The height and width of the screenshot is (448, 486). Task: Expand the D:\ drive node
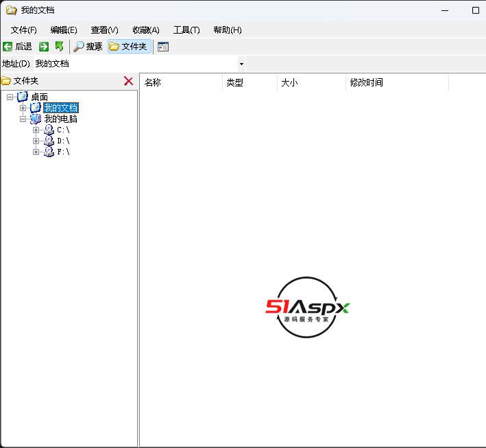[x=36, y=141]
